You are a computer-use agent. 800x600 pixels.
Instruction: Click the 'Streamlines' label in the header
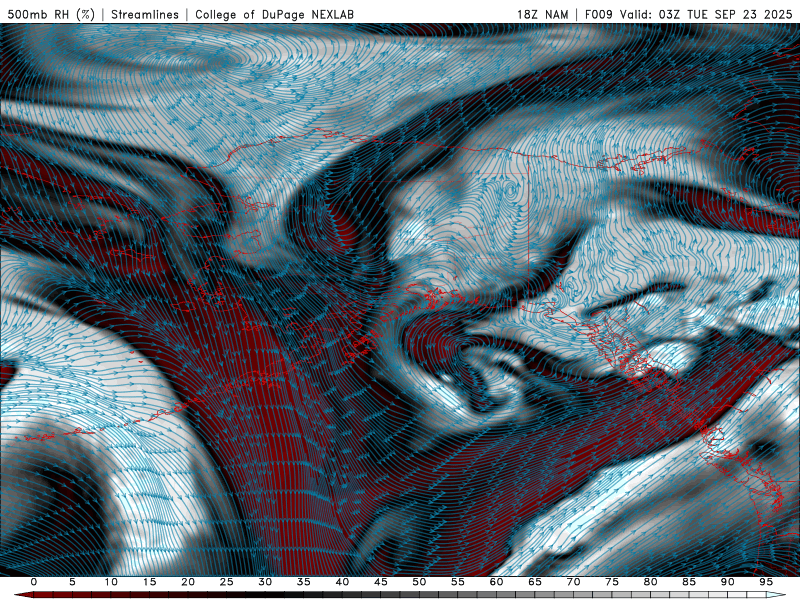click(x=145, y=14)
